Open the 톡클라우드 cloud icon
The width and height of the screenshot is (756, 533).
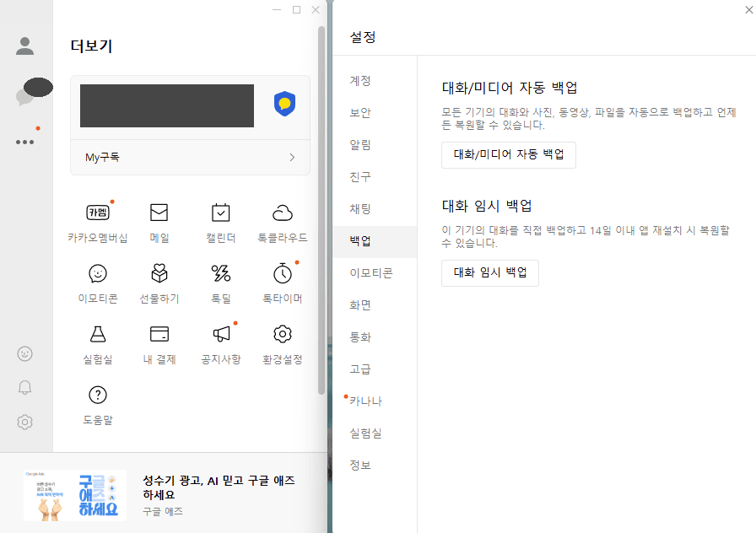pyautogui.click(x=283, y=213)
